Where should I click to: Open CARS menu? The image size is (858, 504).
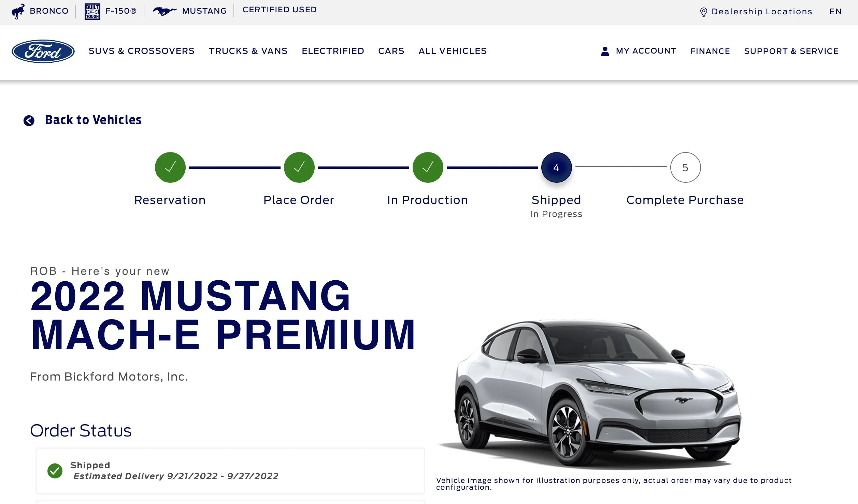coord(391,51)
